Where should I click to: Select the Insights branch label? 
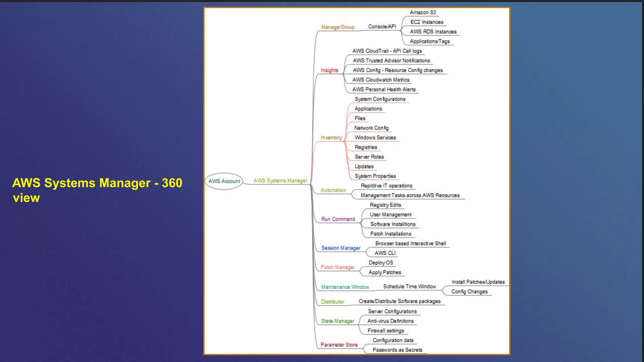[x=329, y=70]
